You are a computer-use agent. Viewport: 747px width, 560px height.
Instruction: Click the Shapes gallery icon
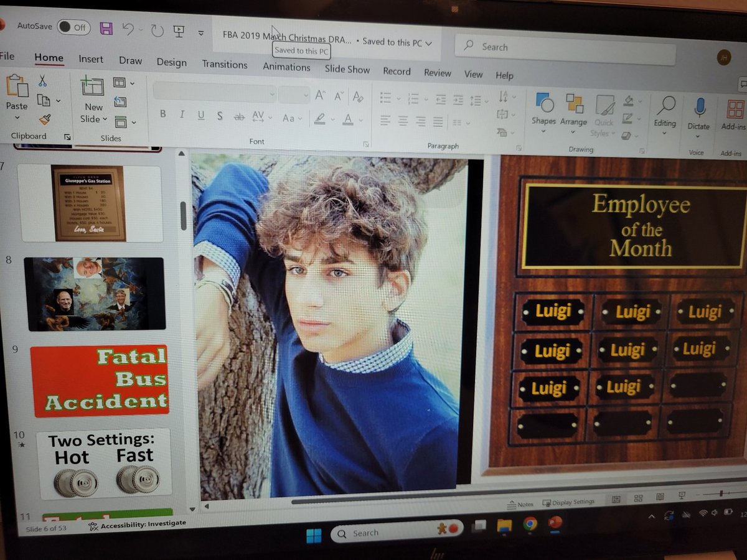point(544,103)
